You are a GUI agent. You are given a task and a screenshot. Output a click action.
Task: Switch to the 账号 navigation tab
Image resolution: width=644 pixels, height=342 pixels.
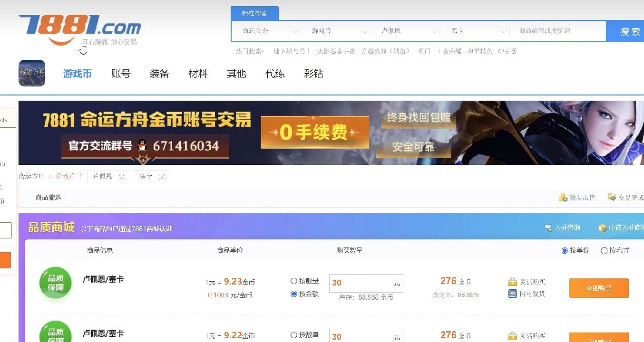[x=120, y=74]
